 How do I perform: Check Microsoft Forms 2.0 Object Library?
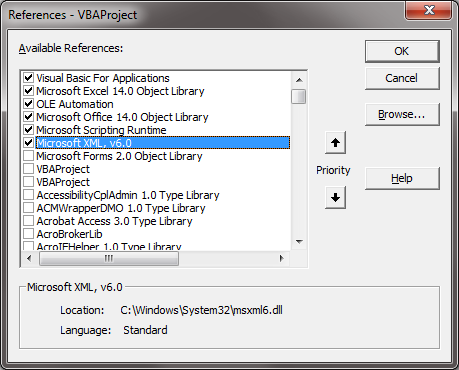point(28,156)
